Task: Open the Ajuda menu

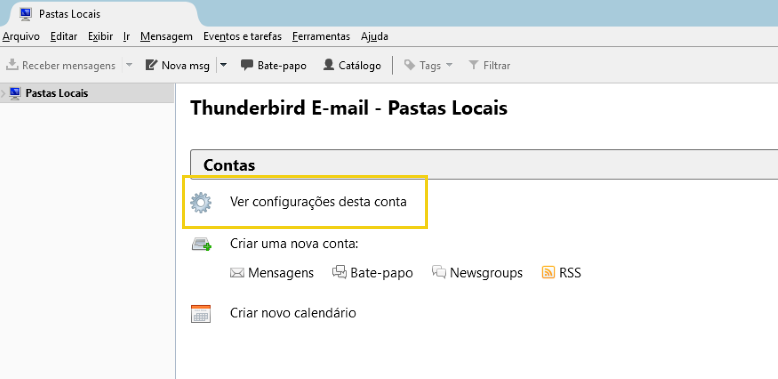Action: (375, 36)
